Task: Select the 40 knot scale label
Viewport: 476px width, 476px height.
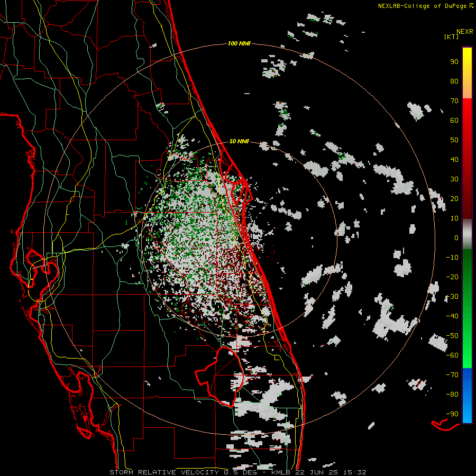Action: pyautogui.click(x=454, y=159)
